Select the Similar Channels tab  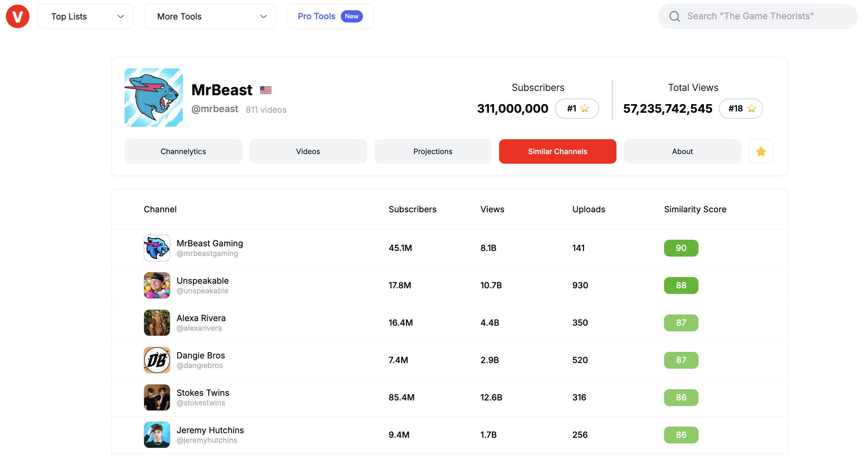click(557, 151)
